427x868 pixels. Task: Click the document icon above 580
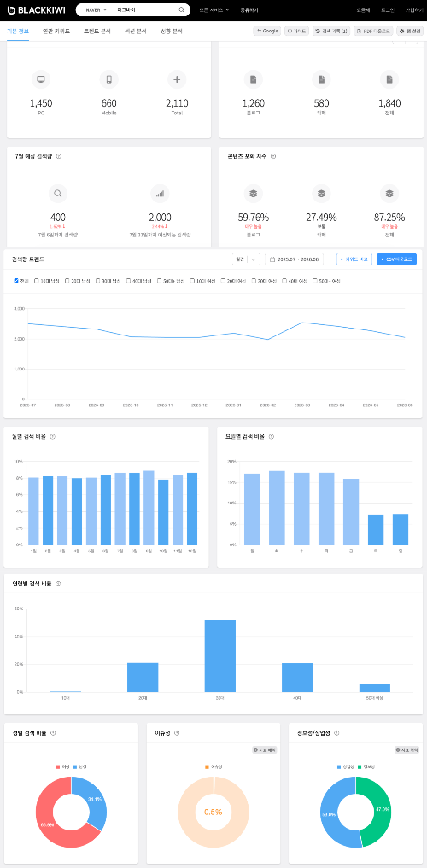coord(321,79)
